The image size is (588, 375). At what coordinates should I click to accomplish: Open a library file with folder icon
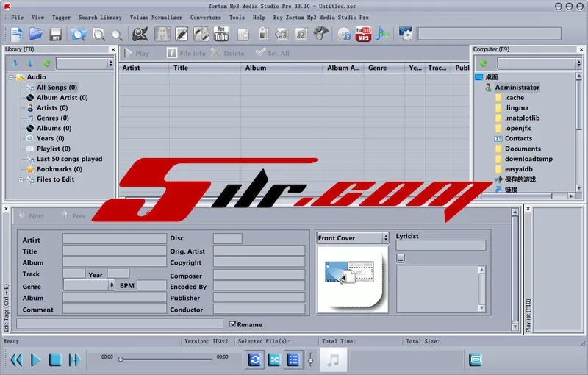pyautogui.click(x=36, y=34)
